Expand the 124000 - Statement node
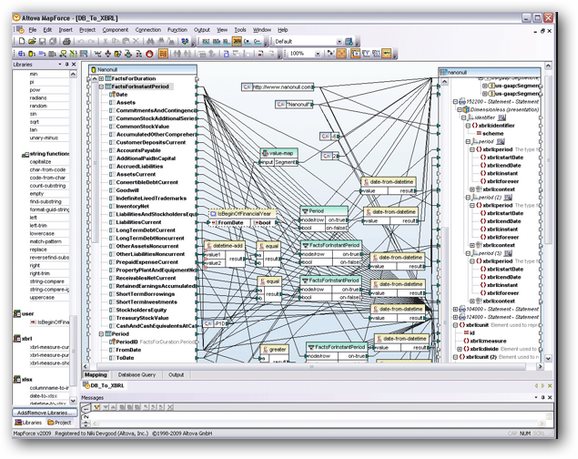Image resolution: width=578 pixels, height=459 pixels. [x=455, y=317]
